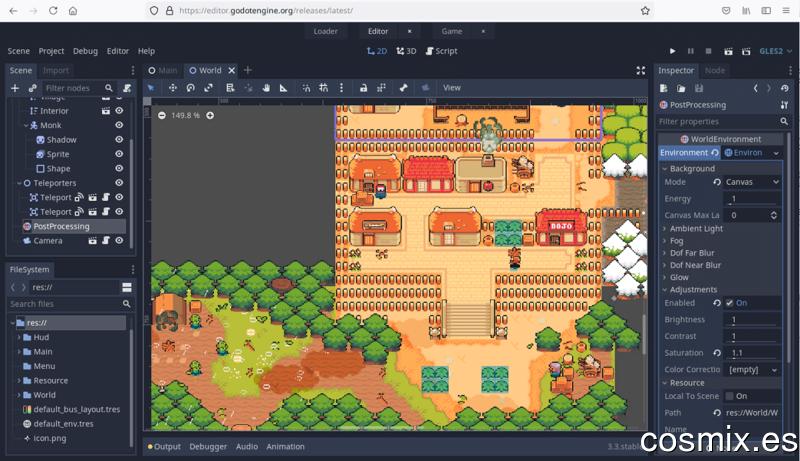
Task: Switch to 3D workspace
Action: pos(406,51)
